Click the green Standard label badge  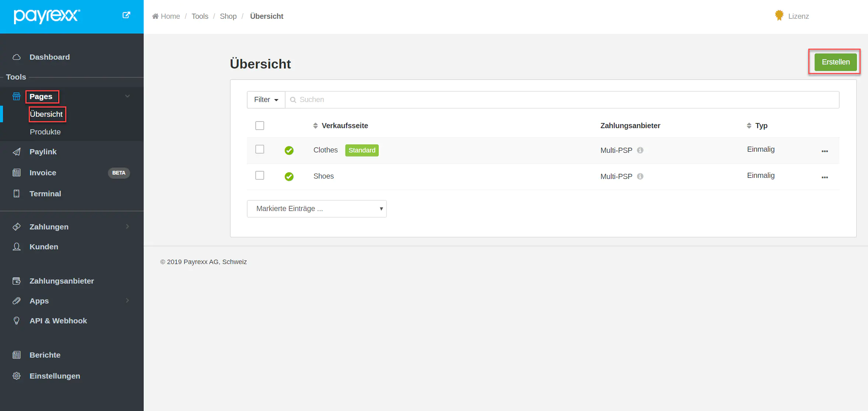click(x=362, y=150)
